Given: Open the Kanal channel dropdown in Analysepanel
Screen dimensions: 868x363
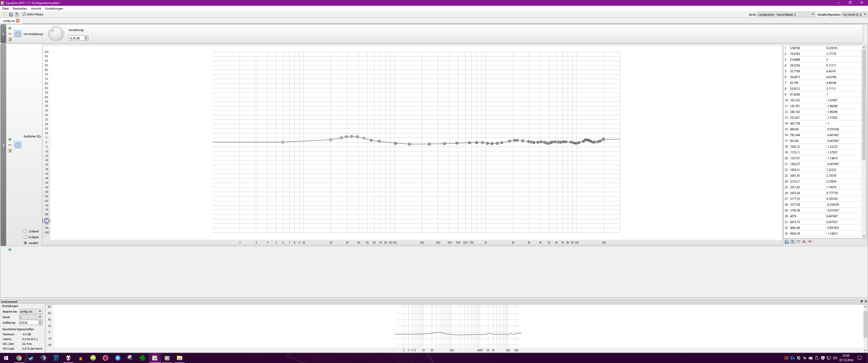Looking at the screenshot, I should pyautogui.click(x=30, y=317).
